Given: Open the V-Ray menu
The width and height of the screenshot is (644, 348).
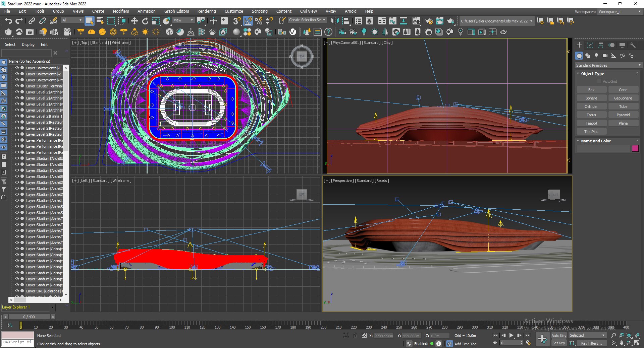Looking at the screenshot, I should (x=331, y=11).
